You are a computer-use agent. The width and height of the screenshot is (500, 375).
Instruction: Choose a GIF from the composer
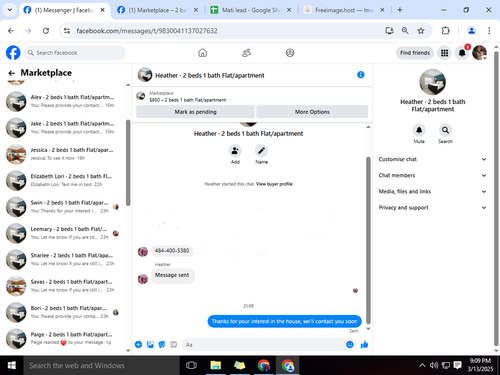click(173, 344)
